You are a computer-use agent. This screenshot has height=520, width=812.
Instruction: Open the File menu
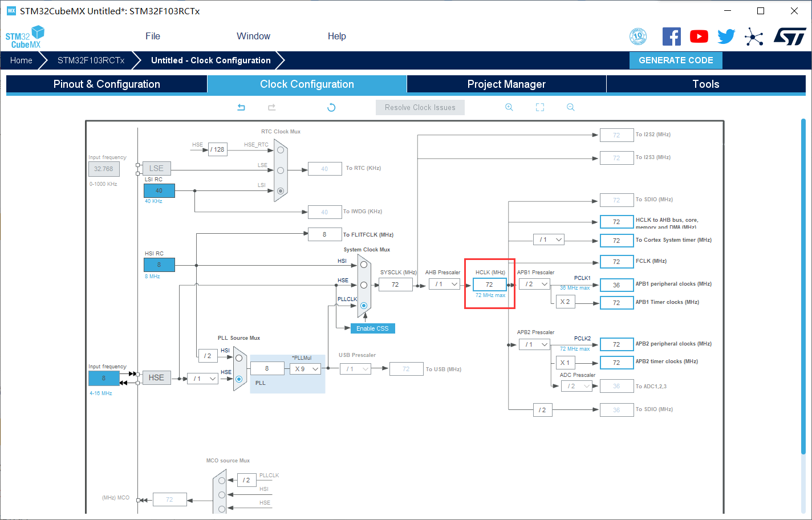[153, 36]
